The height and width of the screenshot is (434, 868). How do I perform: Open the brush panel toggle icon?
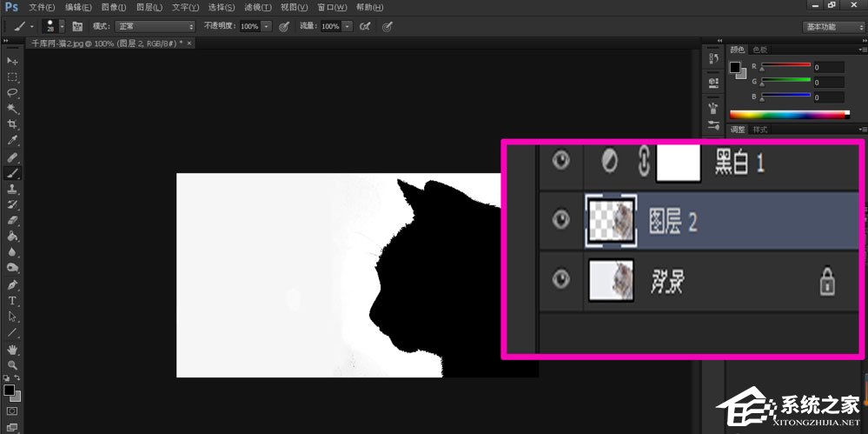[x=77, y=27]
